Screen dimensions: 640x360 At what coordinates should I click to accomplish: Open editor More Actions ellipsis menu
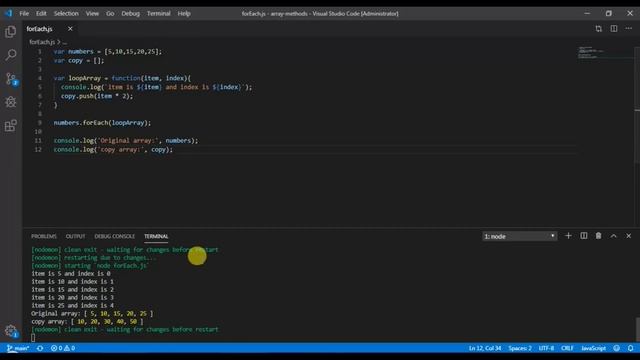(x=629, y=29)
